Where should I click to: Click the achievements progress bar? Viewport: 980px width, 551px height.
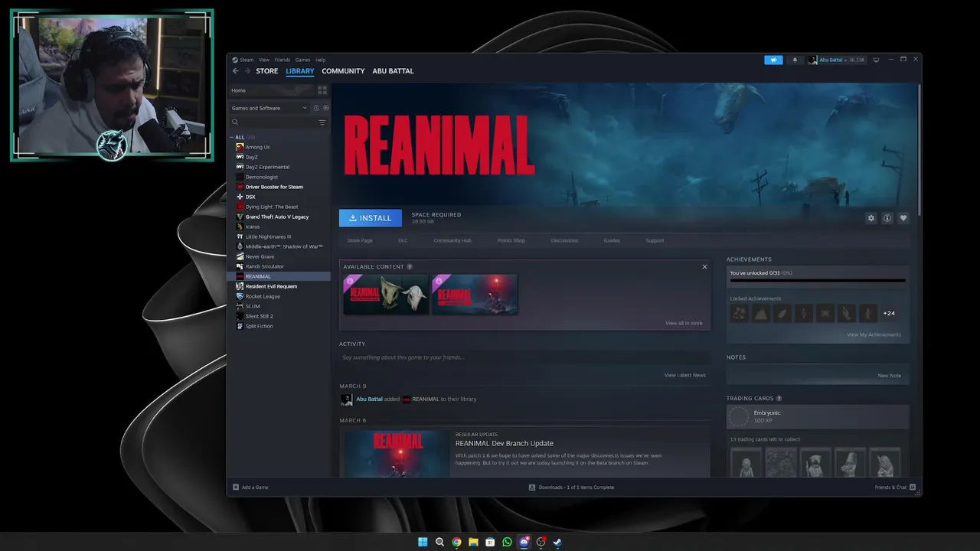(x=818, y=281)
